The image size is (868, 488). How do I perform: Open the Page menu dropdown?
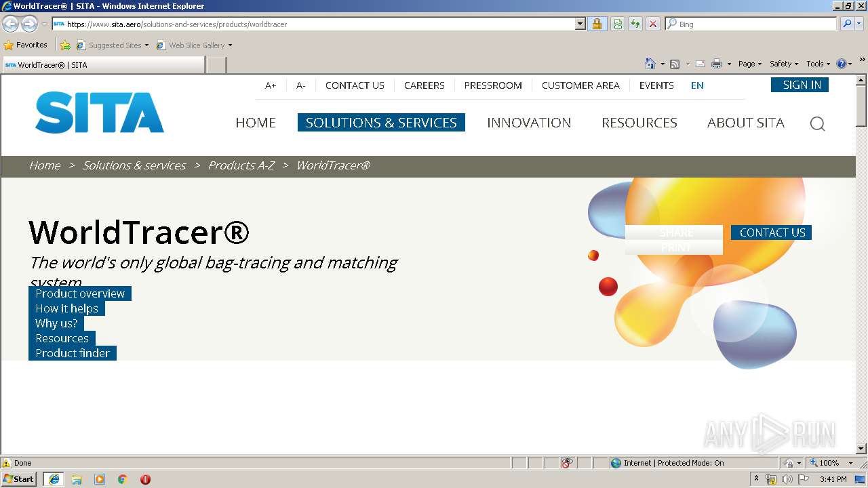click(750, 64)
